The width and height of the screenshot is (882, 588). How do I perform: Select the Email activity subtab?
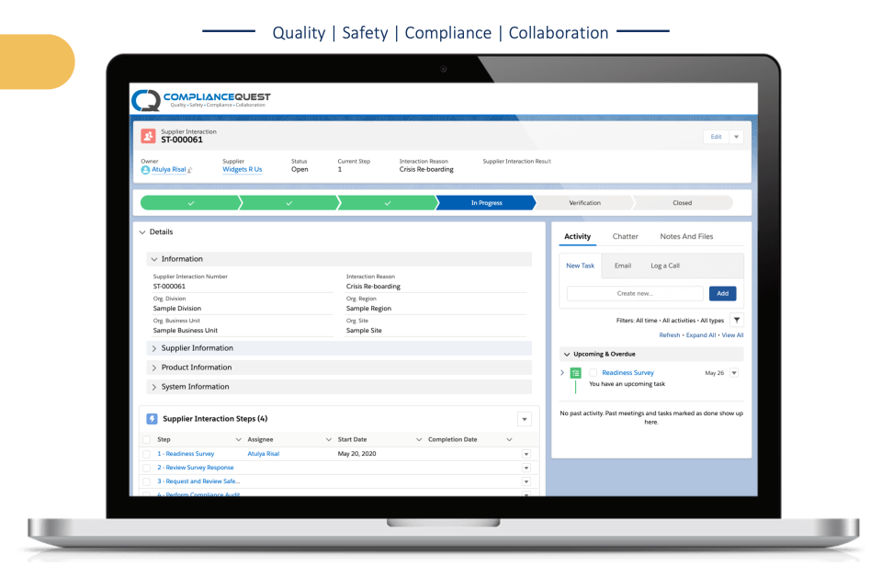(623, 266)
